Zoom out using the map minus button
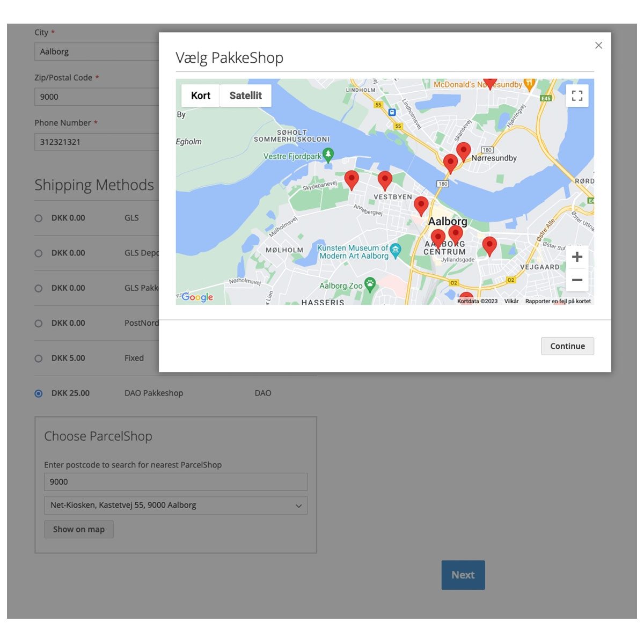644x644 pixels. (x=577, y=280)
